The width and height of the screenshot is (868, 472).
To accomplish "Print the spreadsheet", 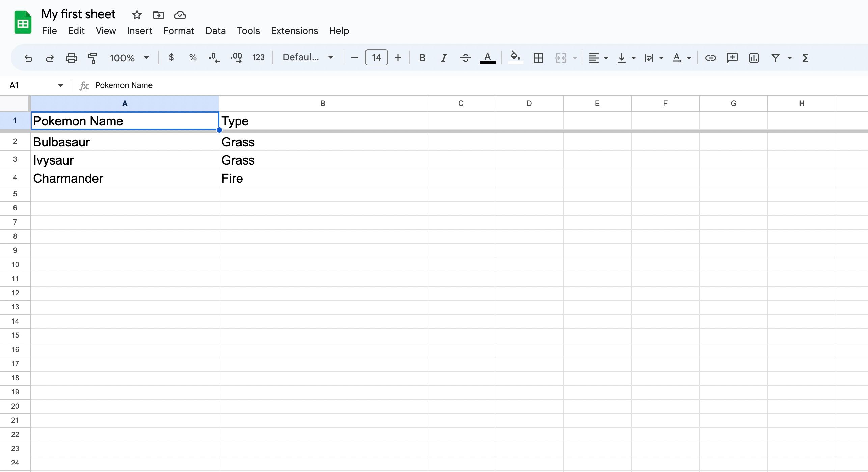I will tap(71, 58).
